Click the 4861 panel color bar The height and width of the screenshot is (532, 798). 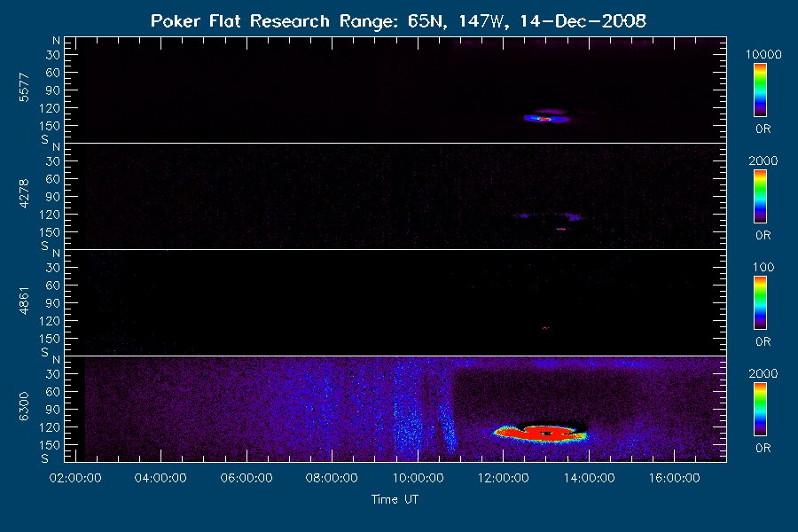760,303
